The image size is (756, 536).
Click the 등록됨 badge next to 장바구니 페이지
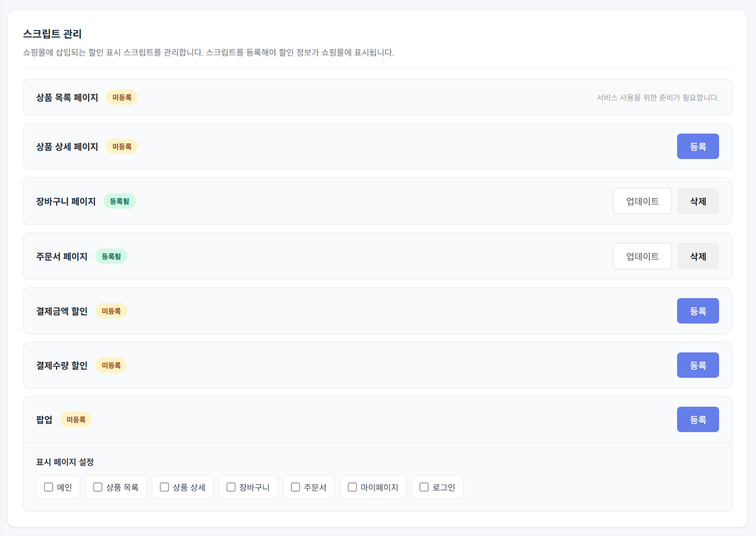click(x=120, y=201)
